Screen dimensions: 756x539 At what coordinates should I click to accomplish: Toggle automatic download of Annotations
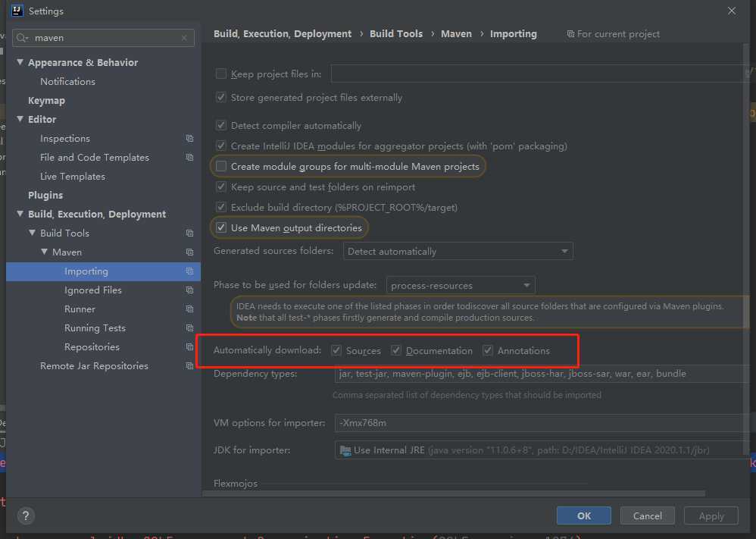(487, 350)
